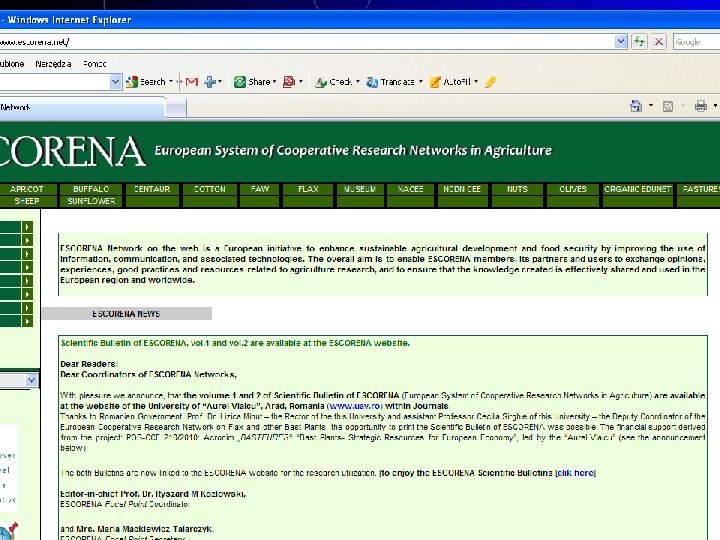Click 'Dear Readers!' greeting text
The image size is (720, 540).
[89, 364]
